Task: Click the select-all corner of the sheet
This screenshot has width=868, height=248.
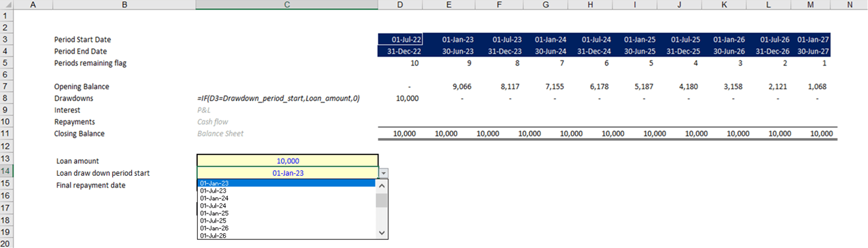Action: pos(6,5)
